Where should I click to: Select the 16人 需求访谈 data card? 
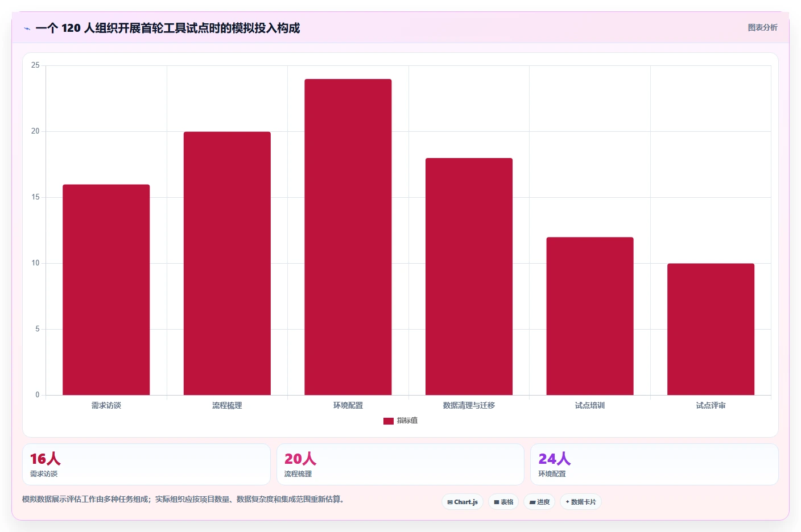(146, 464)
